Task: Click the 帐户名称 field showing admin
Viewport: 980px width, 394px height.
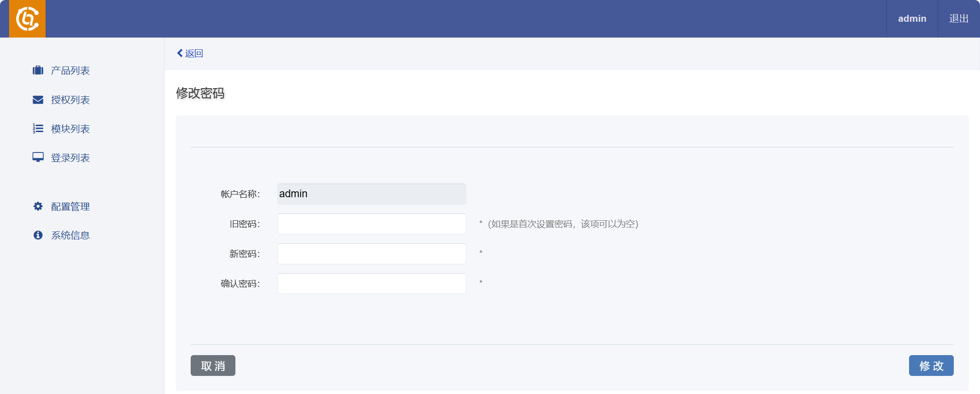Action: pos(371,194)
